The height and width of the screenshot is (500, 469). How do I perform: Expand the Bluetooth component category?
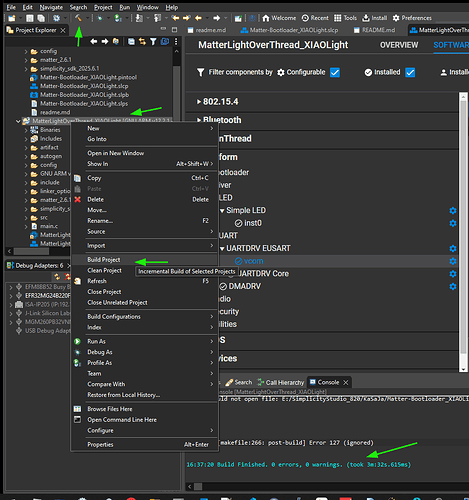(x=199, y=120)
